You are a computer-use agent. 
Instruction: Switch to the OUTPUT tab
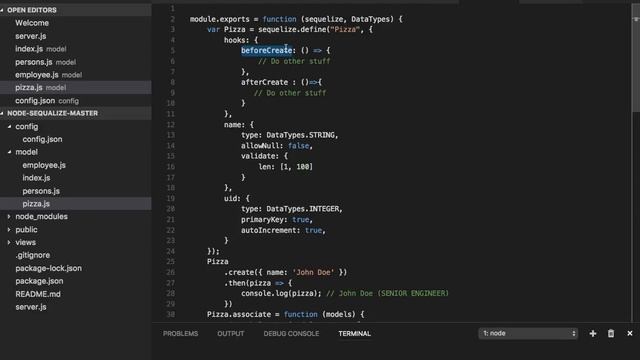click(x=231, y=333)
